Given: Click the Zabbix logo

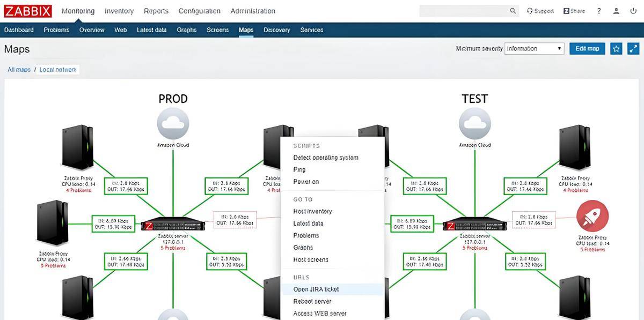Looking at the screenshot, I should click(28, 10).
